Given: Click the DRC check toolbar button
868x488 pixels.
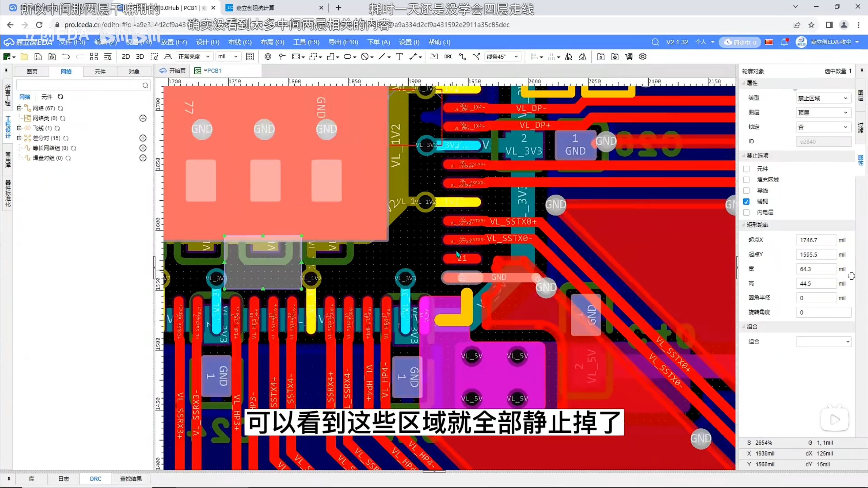Looking at the screenshot, I should [x=448, y=57].
